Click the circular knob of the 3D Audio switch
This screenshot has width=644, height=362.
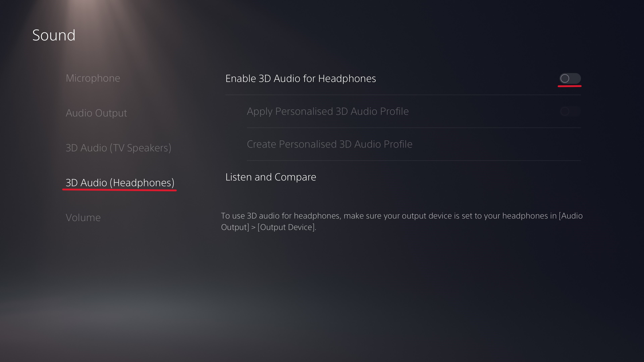[565, 78]
